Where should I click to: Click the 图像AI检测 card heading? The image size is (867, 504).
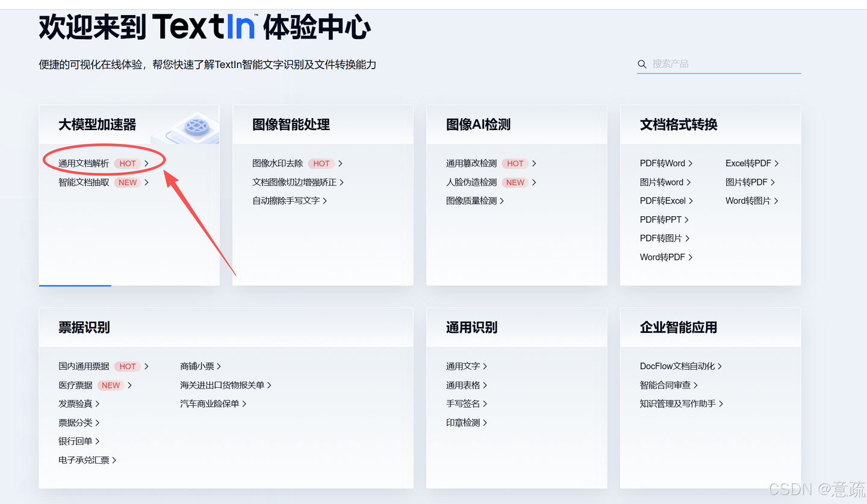[479, 125]
